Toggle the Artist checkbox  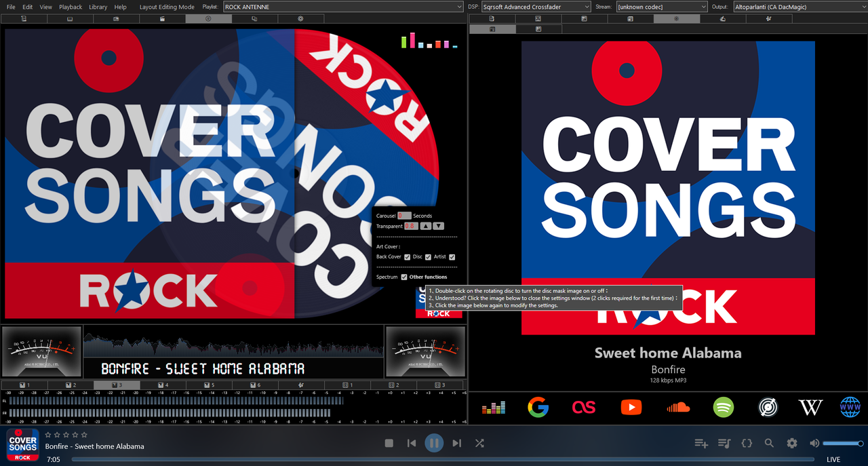pyautogui.click(x=452, y=257)
